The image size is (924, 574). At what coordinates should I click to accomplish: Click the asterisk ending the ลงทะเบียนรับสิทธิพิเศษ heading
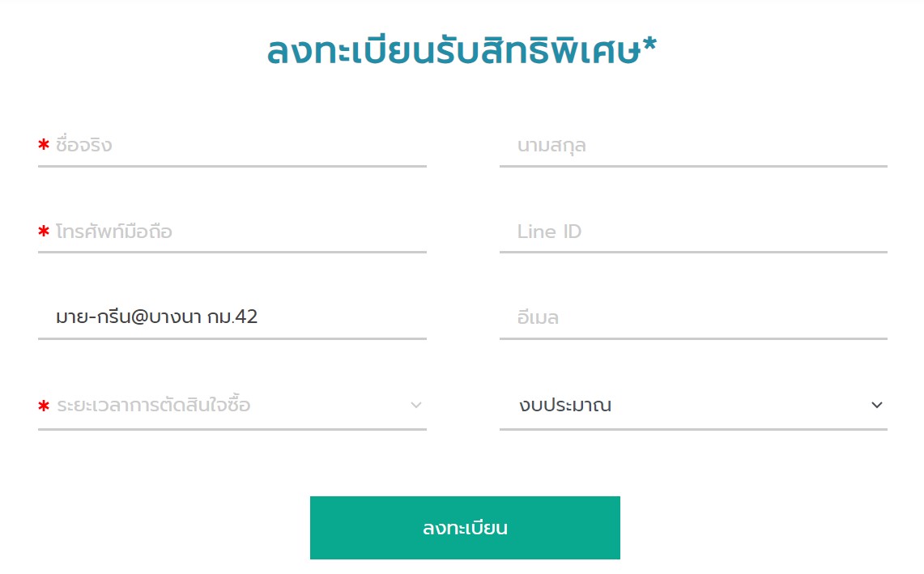(649, 45)
